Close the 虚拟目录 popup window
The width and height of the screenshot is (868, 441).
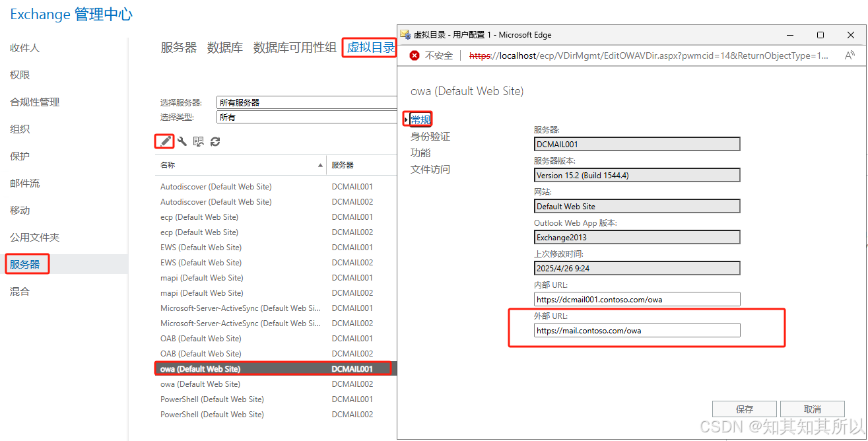point(850,35)
